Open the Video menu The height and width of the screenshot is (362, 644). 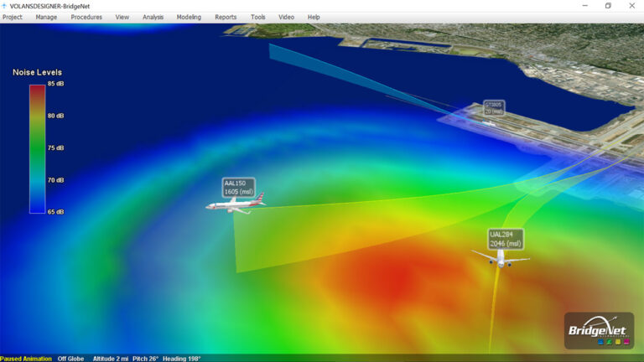(286, 17)
